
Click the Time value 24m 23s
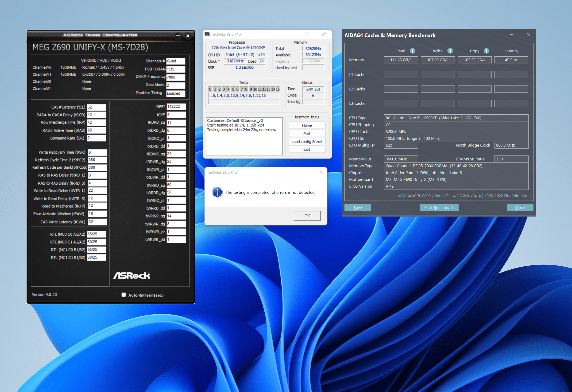pos(313,89)
